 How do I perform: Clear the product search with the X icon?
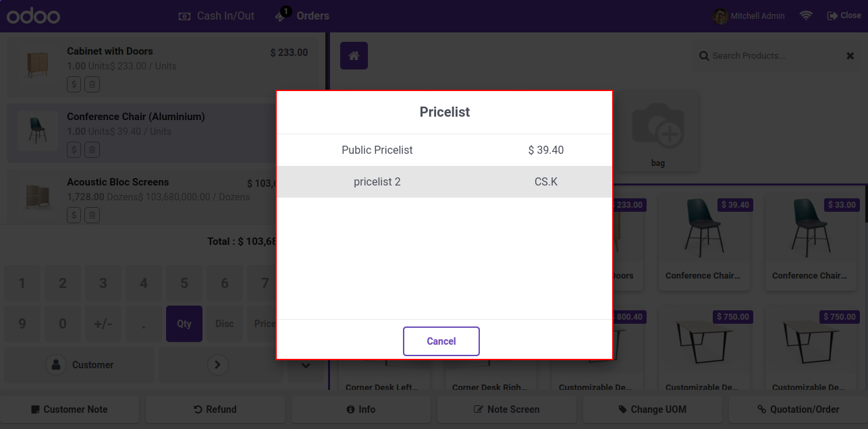[850, 56]
